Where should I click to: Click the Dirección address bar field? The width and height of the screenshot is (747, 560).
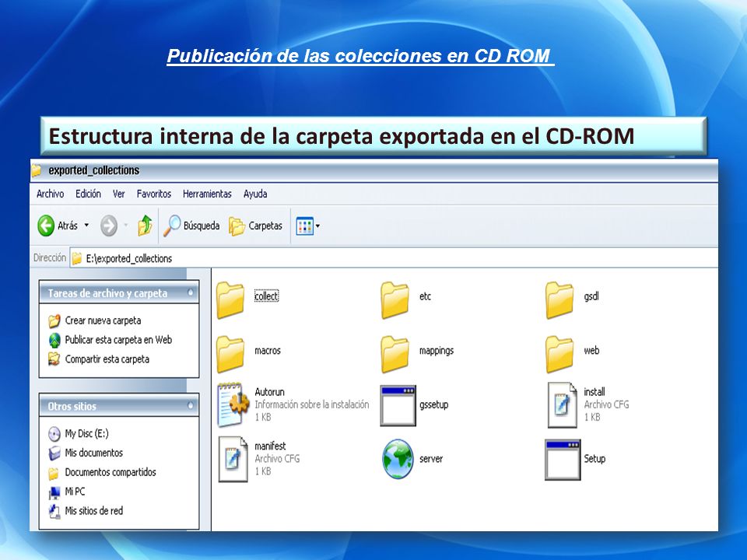[x=394, y=258]
